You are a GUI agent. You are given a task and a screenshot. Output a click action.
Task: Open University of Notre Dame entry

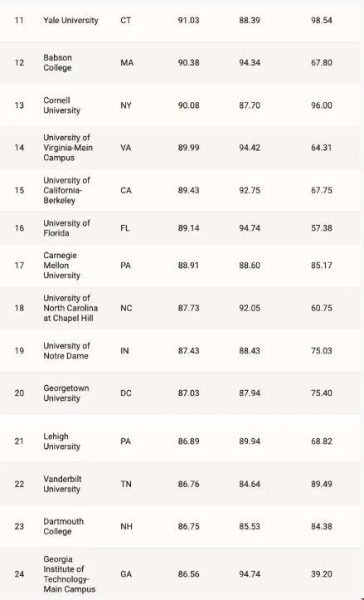click(66, 351)
